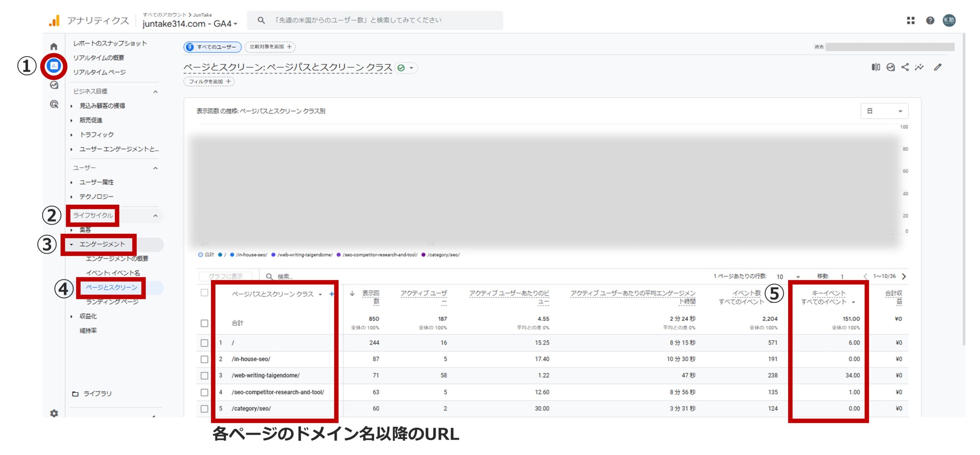Open report insights via the Insights icon

[x=891, y=67]
